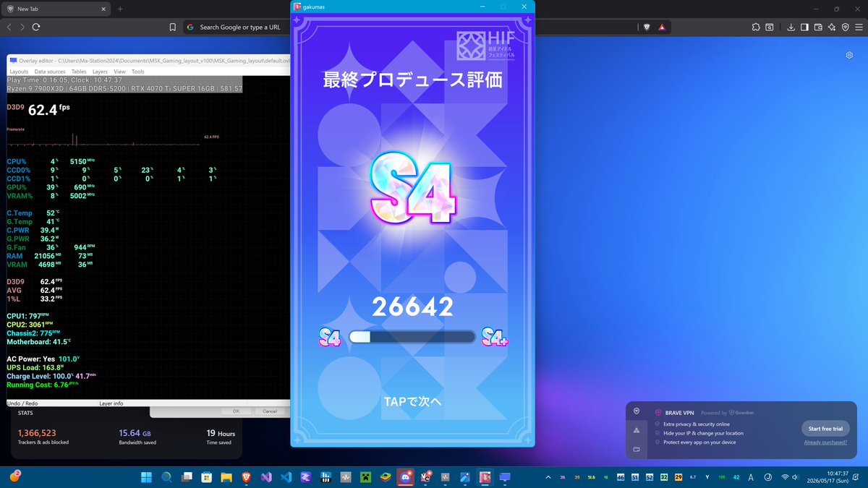The width and height of the screenshot is (868, 488).
Task: Click OK in the dialog behind Overlay editor
Action: pos(236,411)
